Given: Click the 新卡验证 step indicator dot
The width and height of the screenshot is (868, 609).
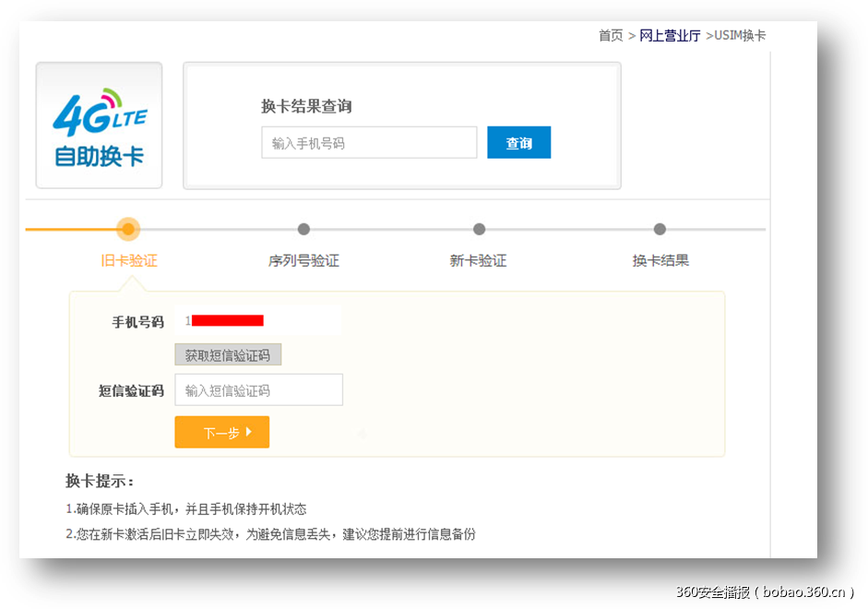Looking at the screenshot, I should tap(479, 229).
